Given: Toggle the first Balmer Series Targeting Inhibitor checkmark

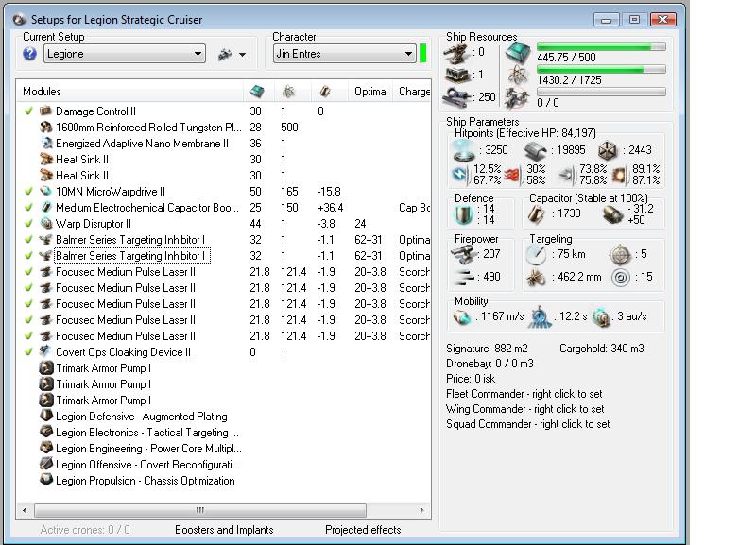Looking at the screenshot, I should (28, 240).
